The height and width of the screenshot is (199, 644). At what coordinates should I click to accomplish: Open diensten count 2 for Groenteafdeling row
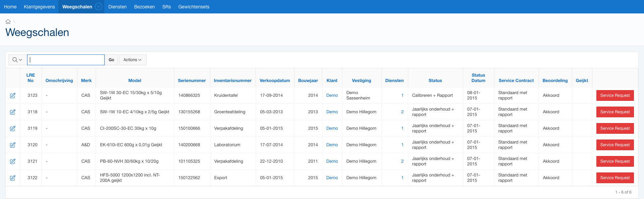point(402,112)
